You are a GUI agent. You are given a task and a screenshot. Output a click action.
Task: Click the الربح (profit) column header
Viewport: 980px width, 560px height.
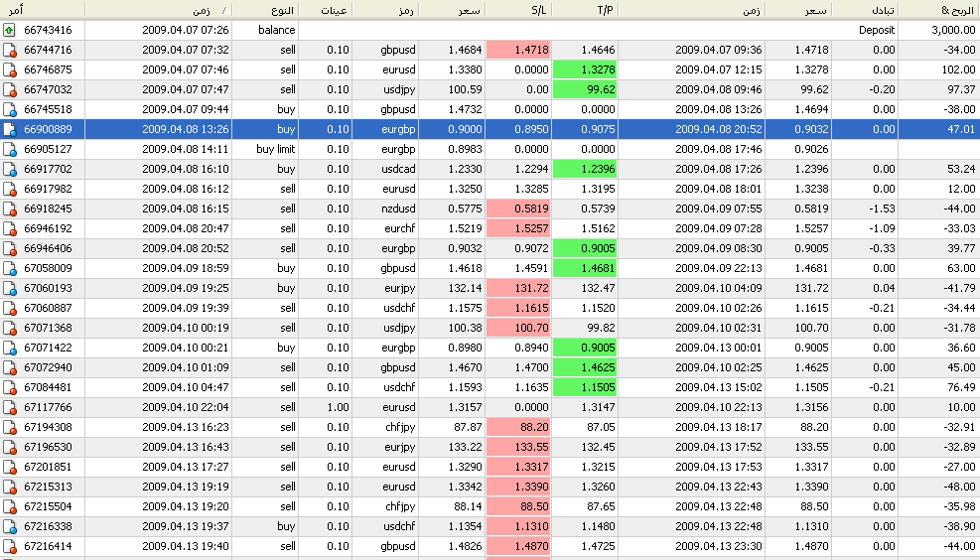tap(938, 10)
